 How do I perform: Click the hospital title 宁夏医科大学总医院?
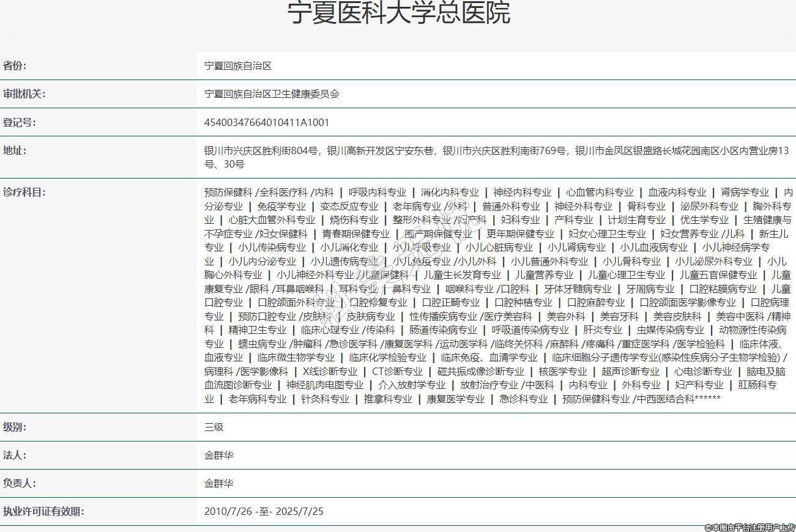[x=398, y=13]
